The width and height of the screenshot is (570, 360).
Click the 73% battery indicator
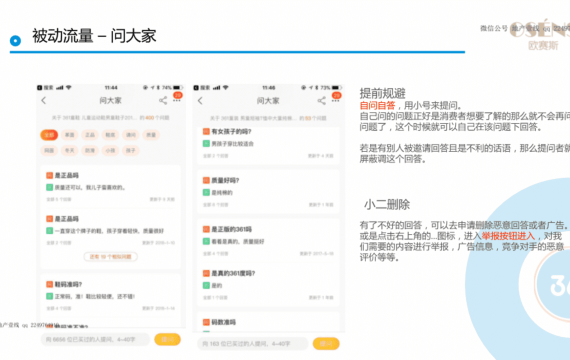[x=331, y=88]
